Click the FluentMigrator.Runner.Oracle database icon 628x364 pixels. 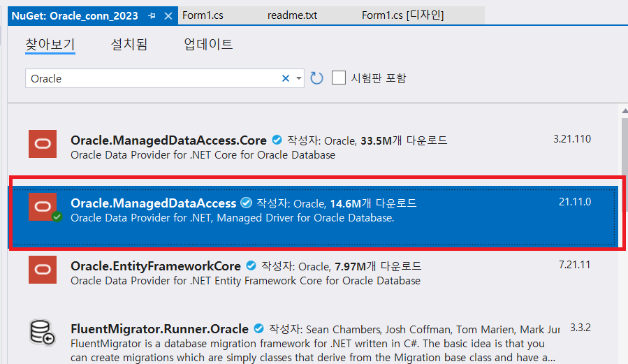pos(43,333)
